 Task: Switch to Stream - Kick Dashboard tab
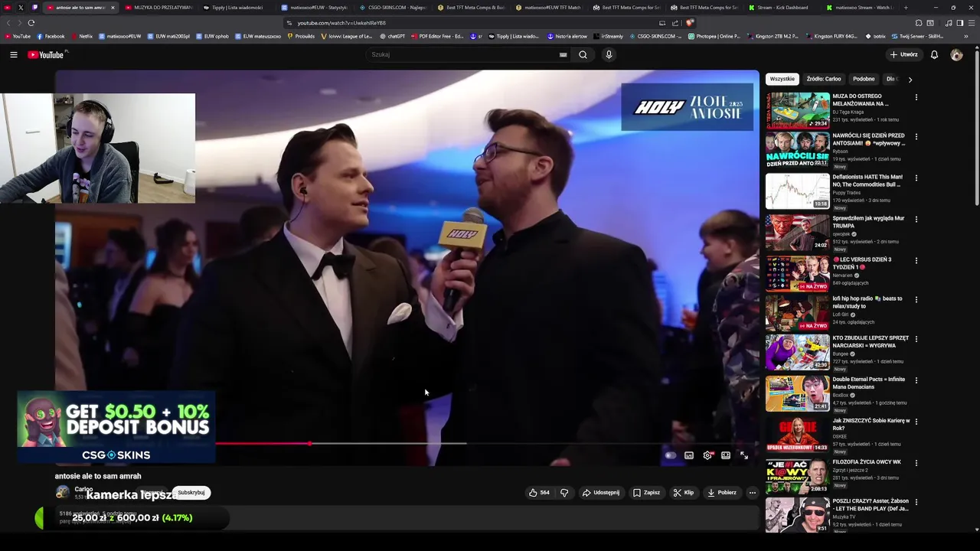782,8
